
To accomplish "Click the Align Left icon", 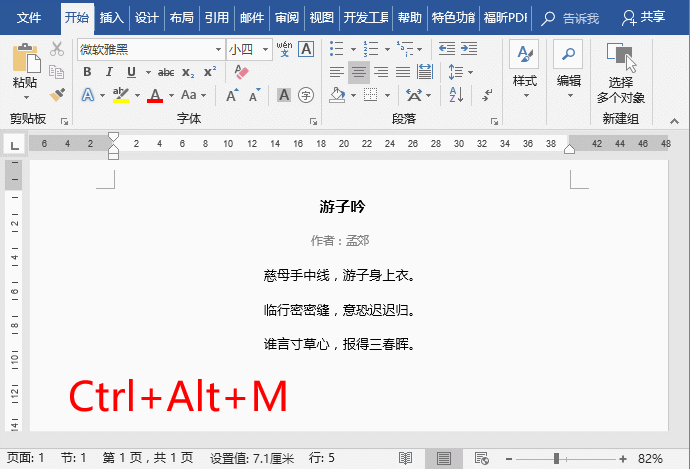I will point(337,72).
